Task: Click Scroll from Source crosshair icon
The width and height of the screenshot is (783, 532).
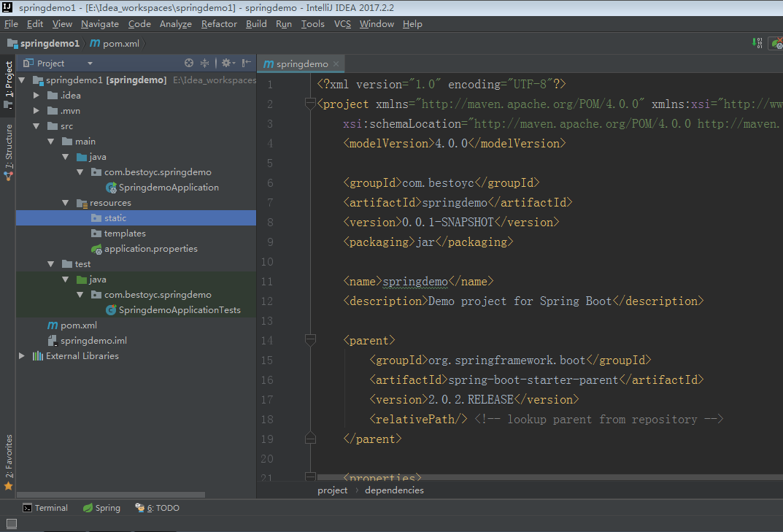Action: tap(189, 63)
